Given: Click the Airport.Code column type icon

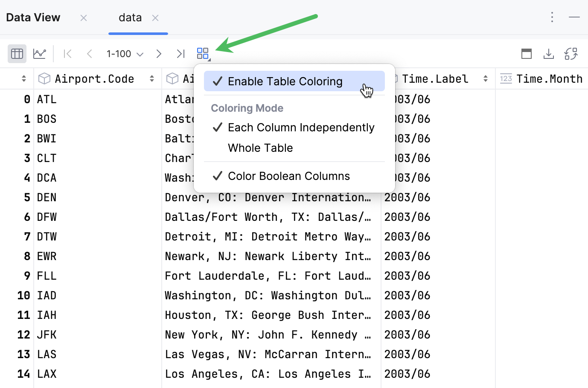Looking at the screenshot, I should tap(44, 78).
